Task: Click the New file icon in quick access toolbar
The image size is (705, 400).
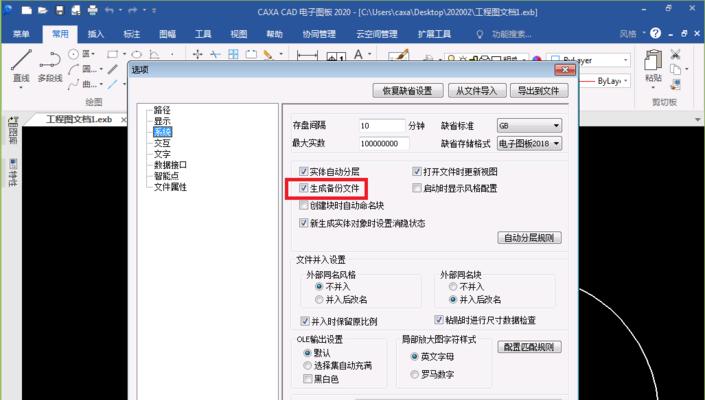Action: [x=27, y=10]
